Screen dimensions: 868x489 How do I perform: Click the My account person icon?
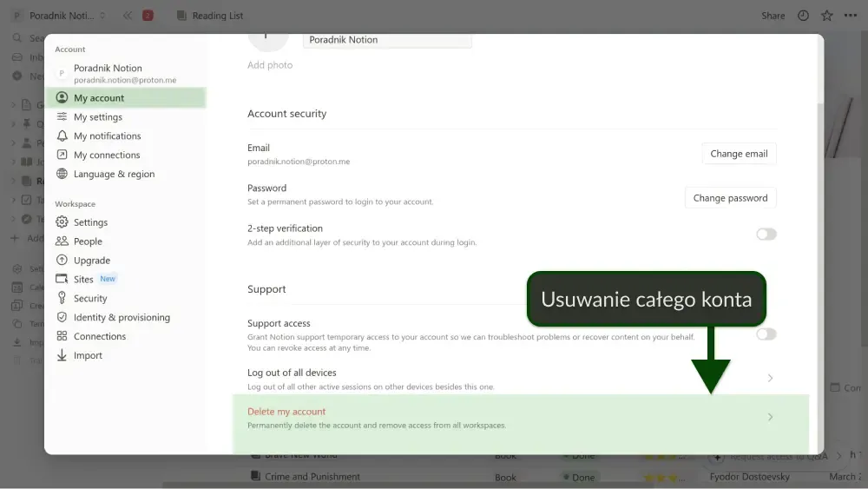[62, 98]
